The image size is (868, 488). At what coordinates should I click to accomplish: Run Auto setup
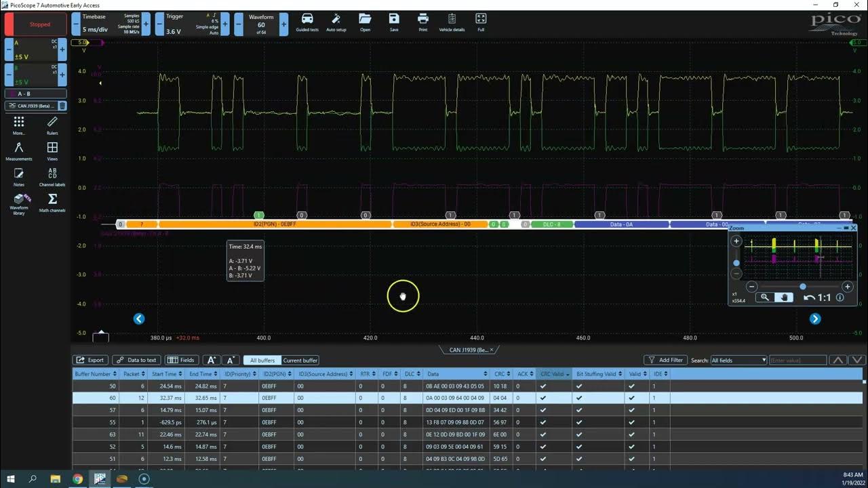point(336,22)
